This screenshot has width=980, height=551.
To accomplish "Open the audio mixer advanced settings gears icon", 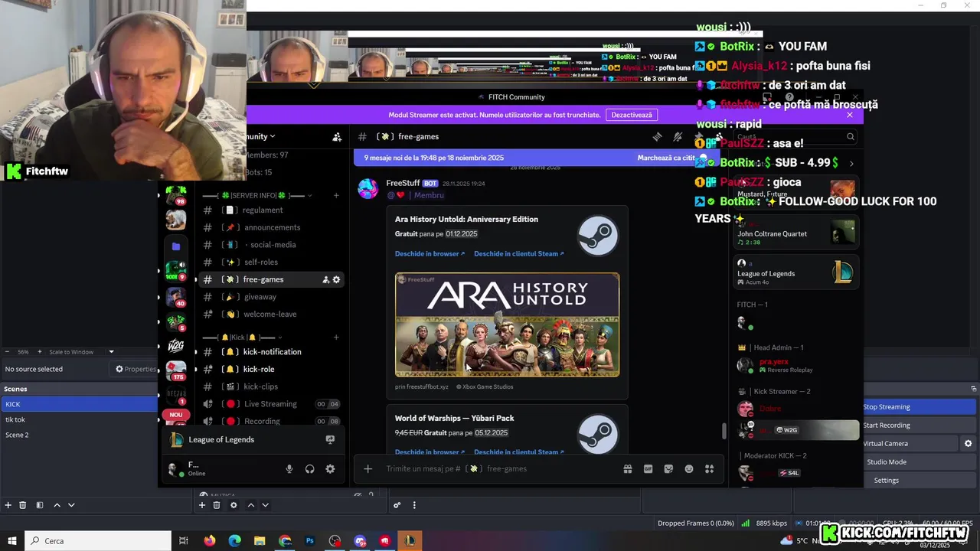I will click(x=397, y=505).
